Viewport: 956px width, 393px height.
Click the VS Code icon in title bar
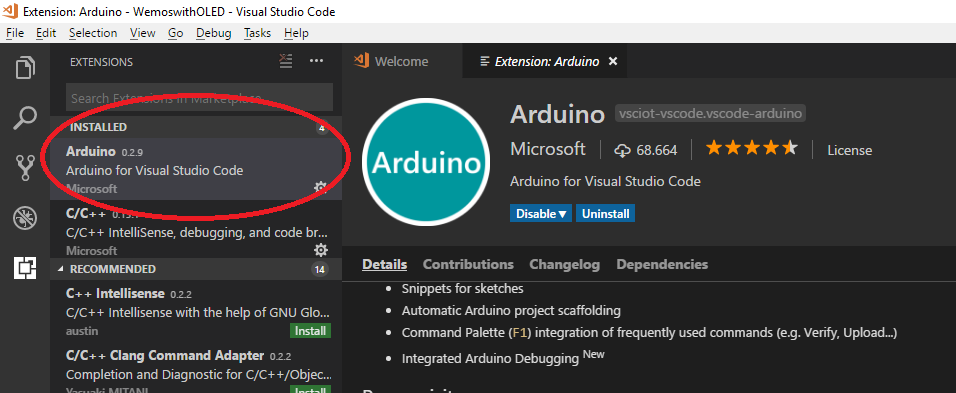[10, 11]
